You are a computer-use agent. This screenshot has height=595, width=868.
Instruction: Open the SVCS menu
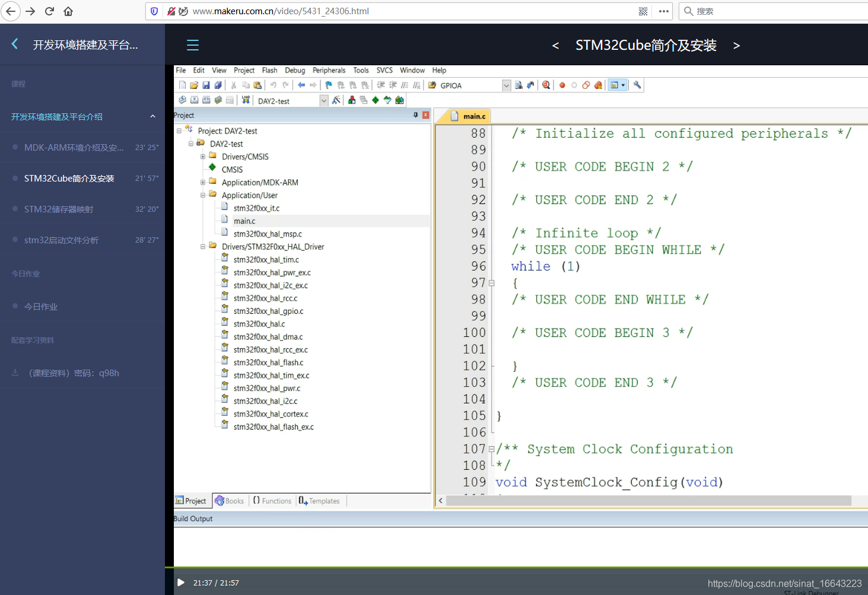(384, 70)
